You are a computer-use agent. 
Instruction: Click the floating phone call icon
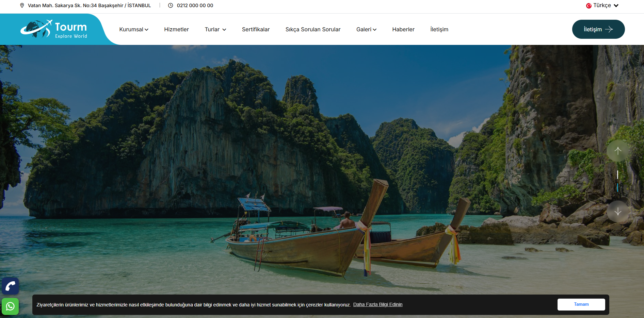10,286
